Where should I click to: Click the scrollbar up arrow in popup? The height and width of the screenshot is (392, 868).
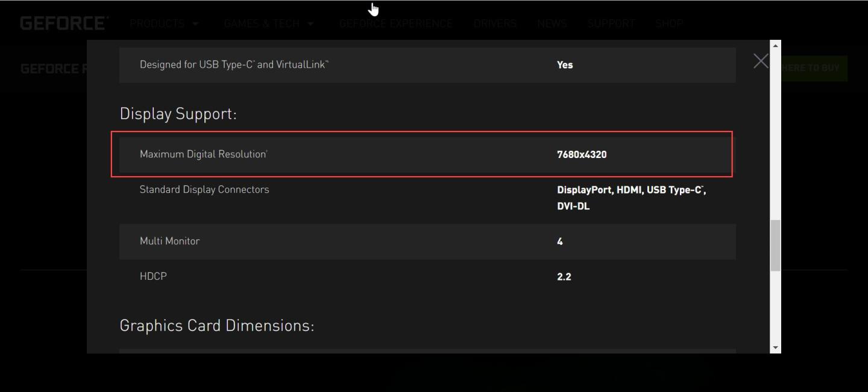pos(775,45)
